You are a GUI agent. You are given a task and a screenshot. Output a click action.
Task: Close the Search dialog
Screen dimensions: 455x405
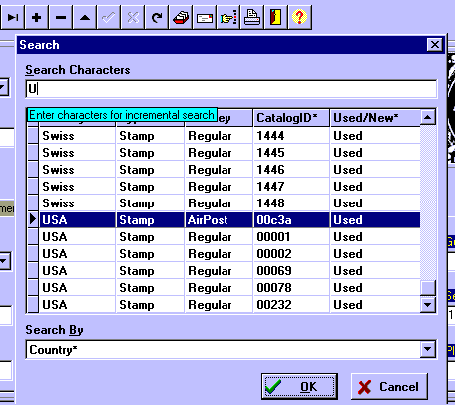[x=435, y=45]
